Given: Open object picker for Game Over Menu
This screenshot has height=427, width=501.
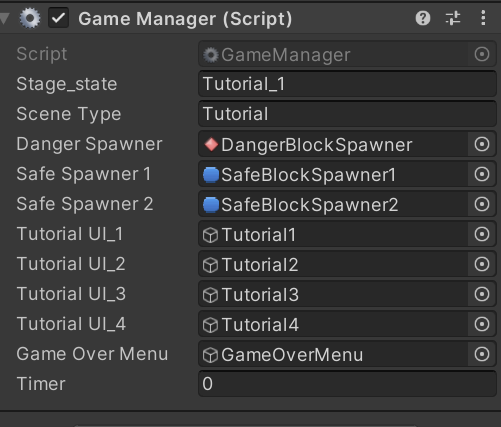Looking at the screenshot, I should (x=482, y=354).
